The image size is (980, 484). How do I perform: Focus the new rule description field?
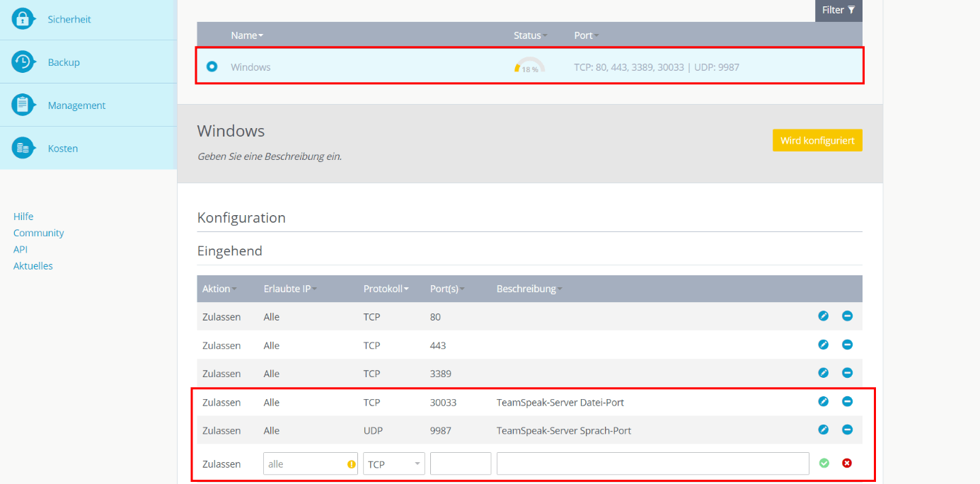pyautogui.click(x=653, y=464)
